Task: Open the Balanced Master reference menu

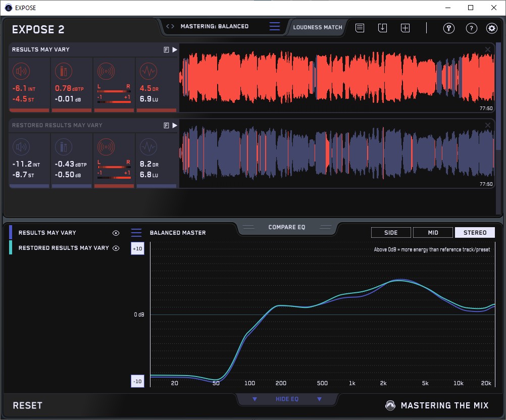Action: pyautogui.click(x=136, y=233)
